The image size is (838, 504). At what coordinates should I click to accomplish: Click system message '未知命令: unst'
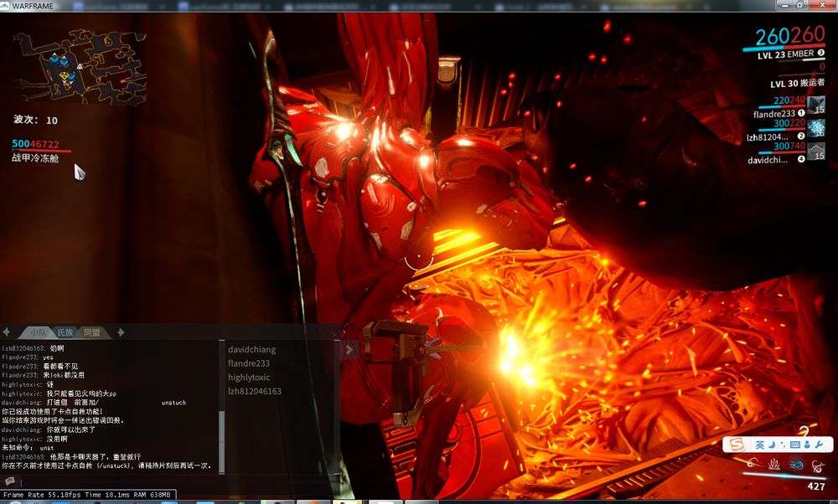(x=28, y=448)
